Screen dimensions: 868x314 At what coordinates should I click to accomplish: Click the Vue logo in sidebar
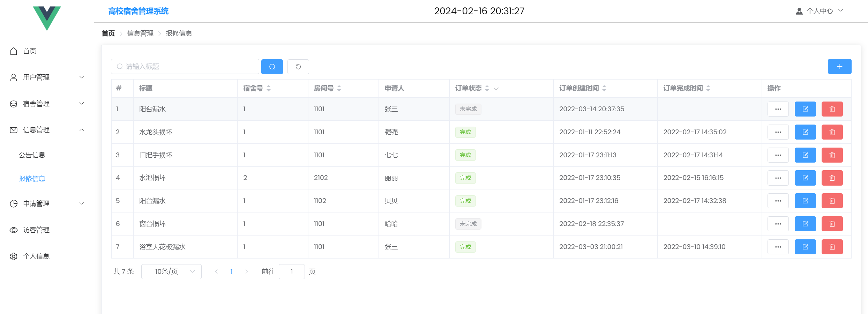(x=47, y=18)
